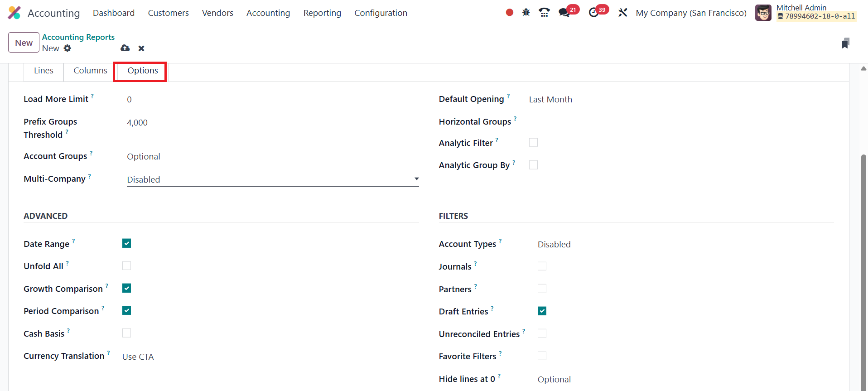The width and height of the screenshot is (868, 391).
Task: Uncheck the Draft Entries checkbox
Action: pyautogui.click(x=542, y=311)
